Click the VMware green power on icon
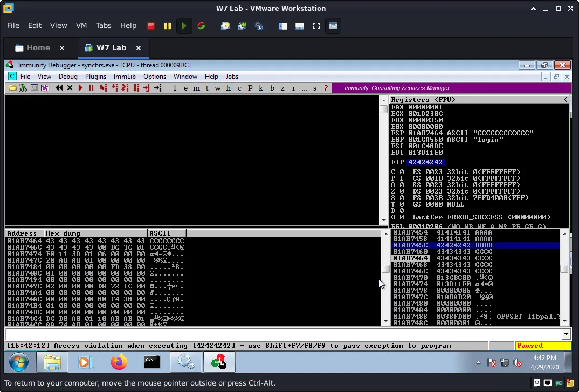Viewport: 579px width, 392px height. pos(184,26)
